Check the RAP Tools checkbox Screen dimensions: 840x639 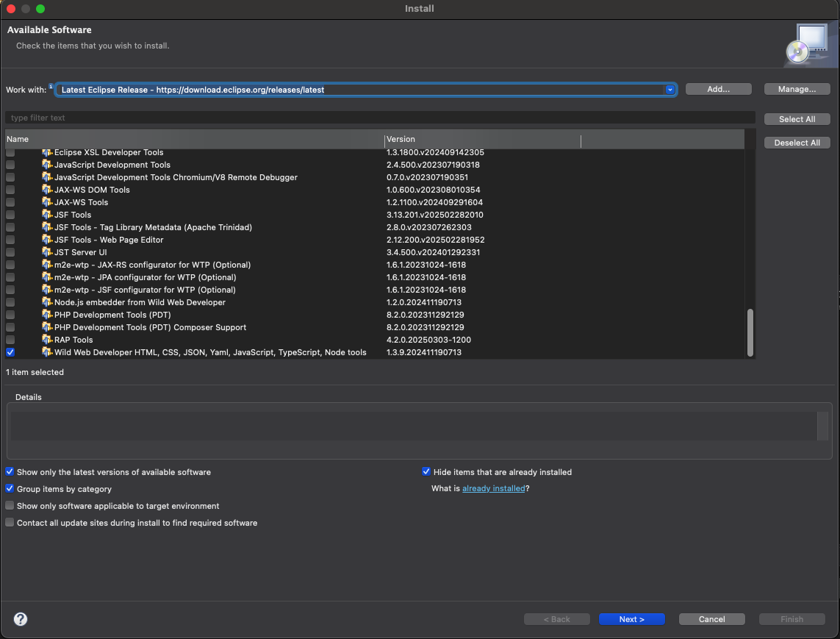pyautogui.click(x=10, y=340)
